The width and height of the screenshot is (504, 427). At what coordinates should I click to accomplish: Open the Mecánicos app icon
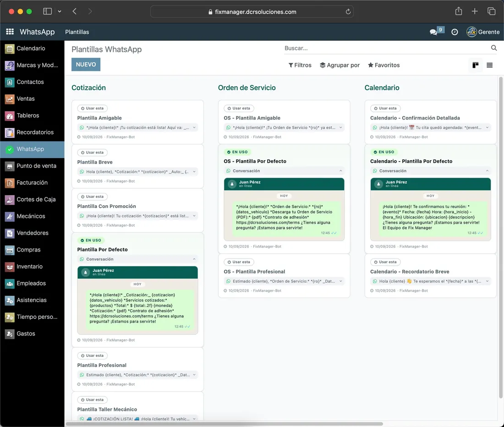[x=10, y=216]
